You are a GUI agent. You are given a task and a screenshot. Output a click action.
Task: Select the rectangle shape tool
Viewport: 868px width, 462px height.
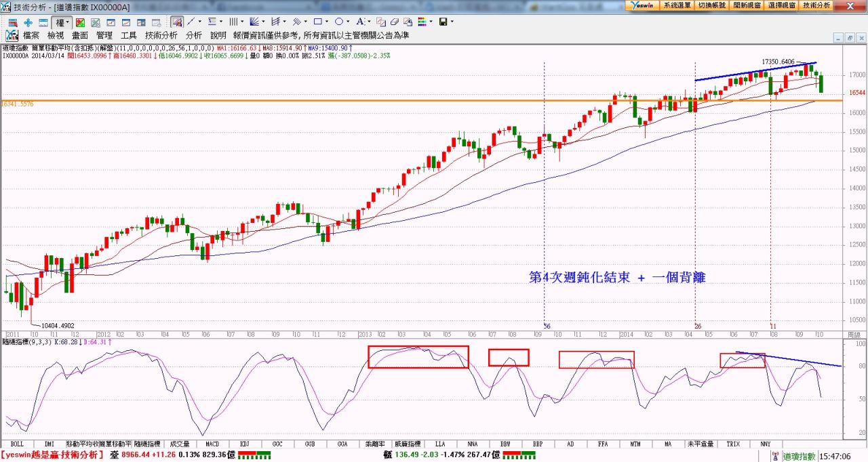click(318, 22)
